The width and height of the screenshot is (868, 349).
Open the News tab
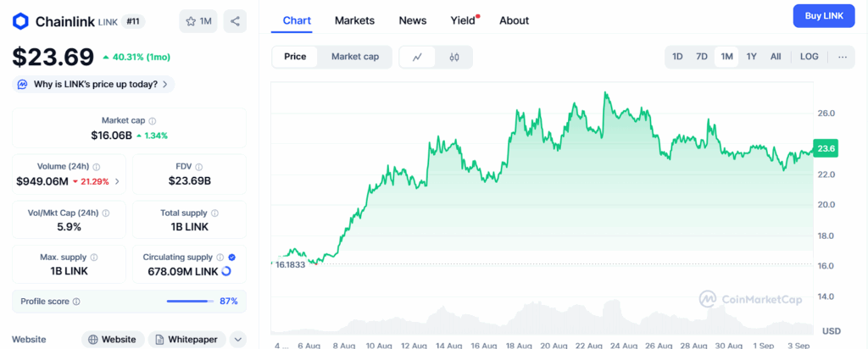point(413,20)
